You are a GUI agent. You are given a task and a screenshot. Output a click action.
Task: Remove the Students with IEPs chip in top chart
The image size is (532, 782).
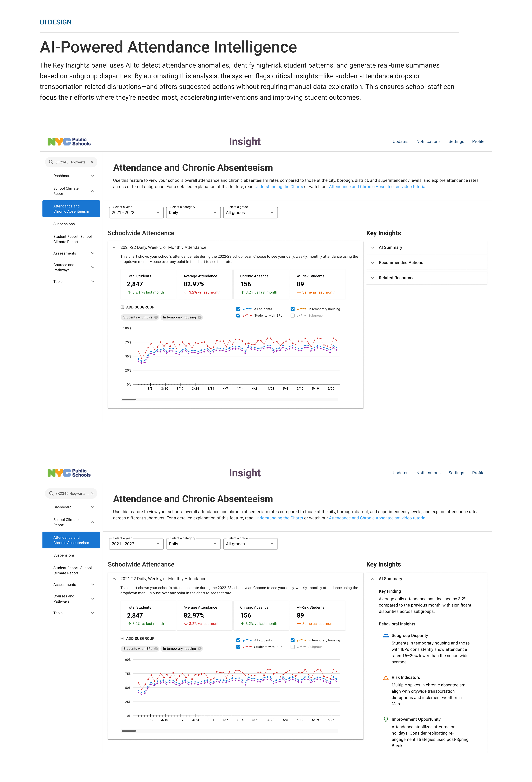(156, 317)
